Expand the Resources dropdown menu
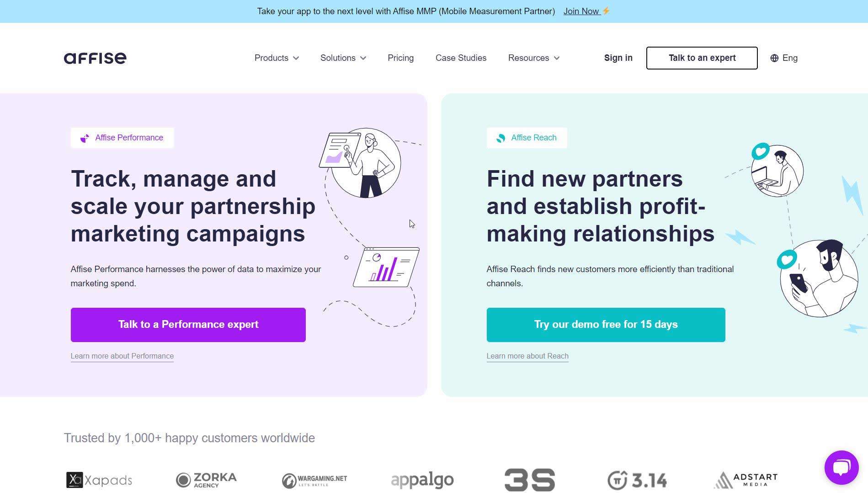868x493 pixels. click(533, 58)
